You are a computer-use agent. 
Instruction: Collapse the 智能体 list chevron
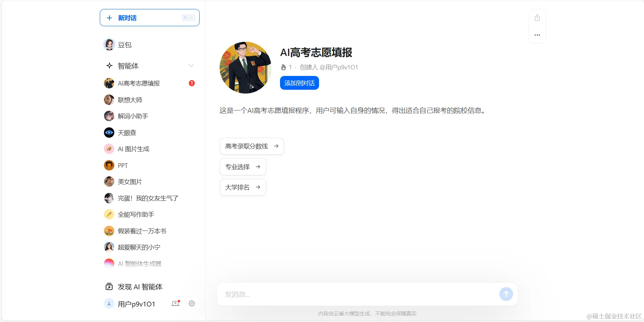pyautogui.click(x=191, y=66)
